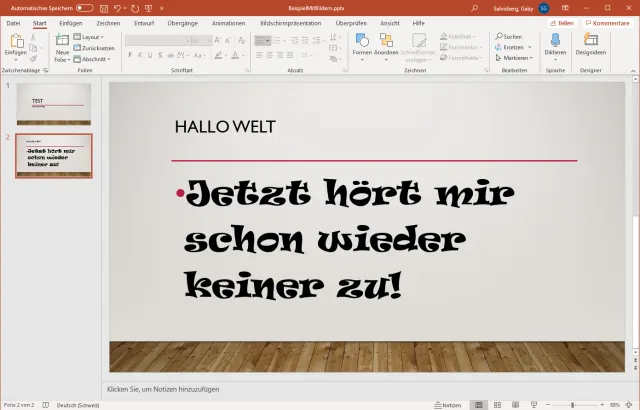Open the Anordnen dropdown
This screenshot has width=640, height=410.
coord(386,45)
